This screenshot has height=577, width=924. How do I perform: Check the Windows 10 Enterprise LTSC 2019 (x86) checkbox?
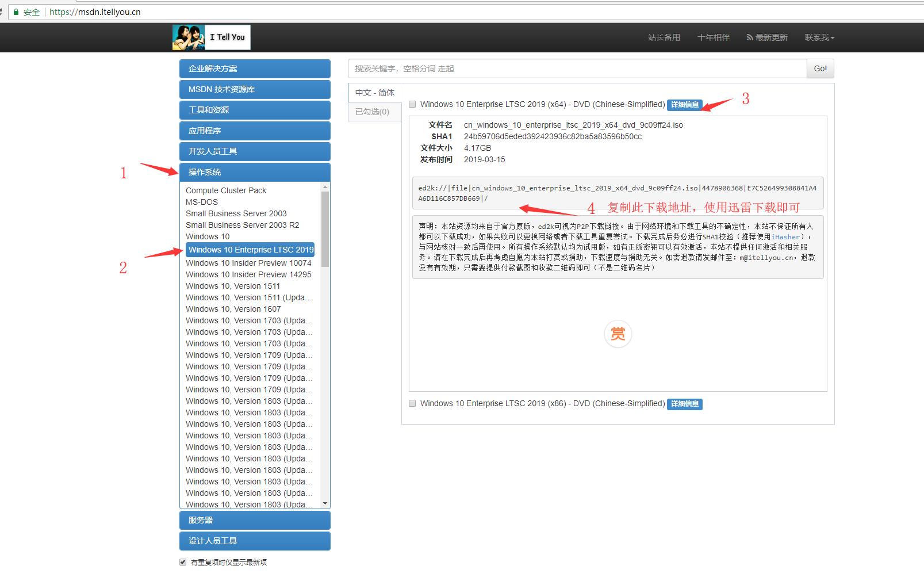(412, 403)
